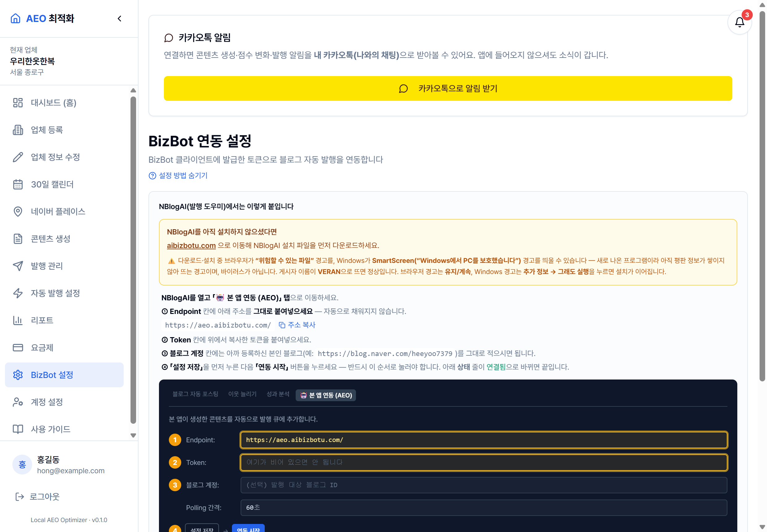Click the 업체 등록 building icon
Image resolution: width=767 pixels, height=532 pixels.
(18, 130)
